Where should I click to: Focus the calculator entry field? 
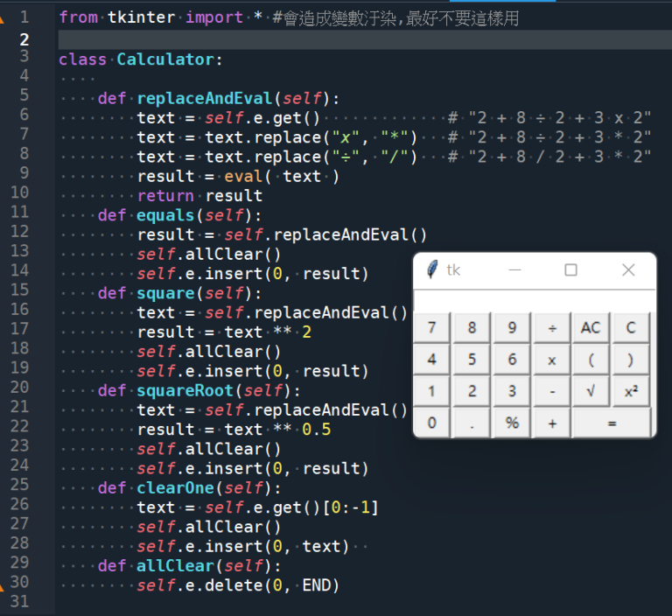pos(535,301)
